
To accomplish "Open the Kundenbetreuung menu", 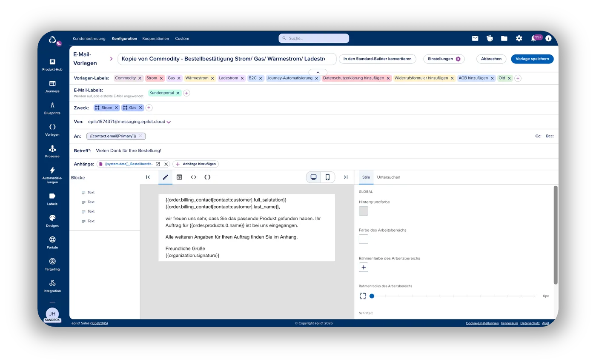I will [89, 38].
